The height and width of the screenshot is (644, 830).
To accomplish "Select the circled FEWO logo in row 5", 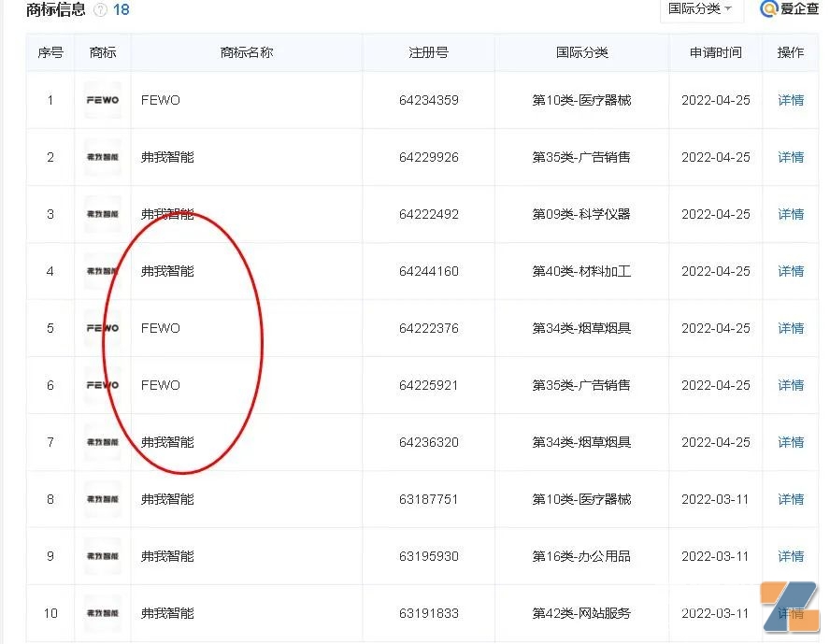I will tap(101, 328).
